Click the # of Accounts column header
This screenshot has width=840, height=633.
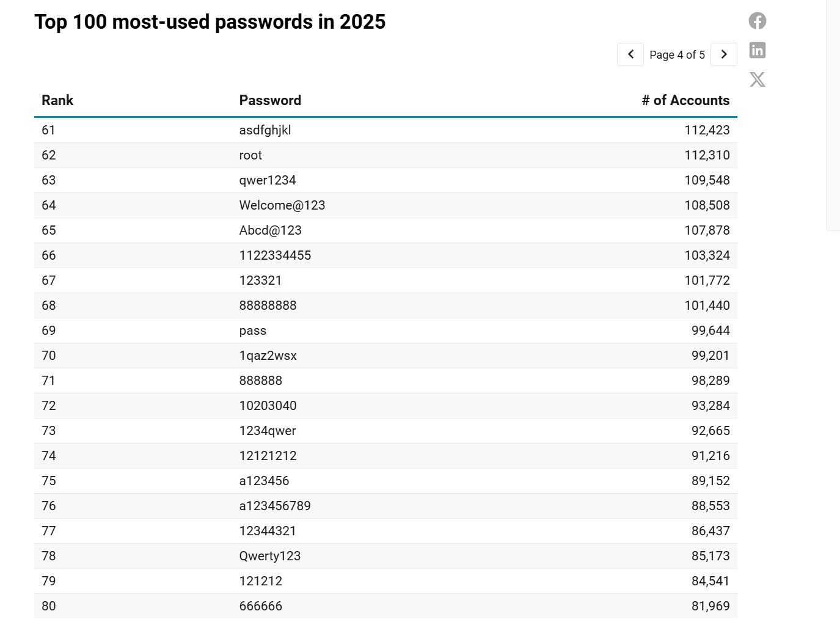[685, 100]
